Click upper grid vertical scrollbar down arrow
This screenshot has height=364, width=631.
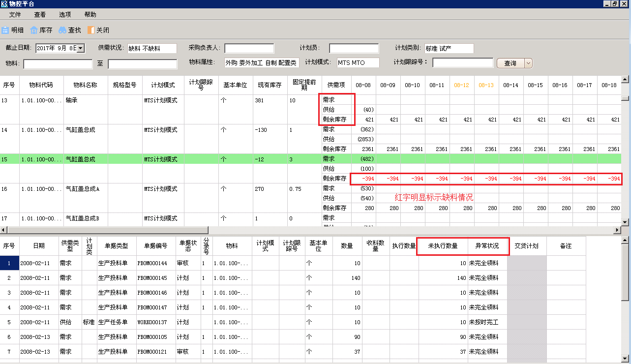(625, 223)
